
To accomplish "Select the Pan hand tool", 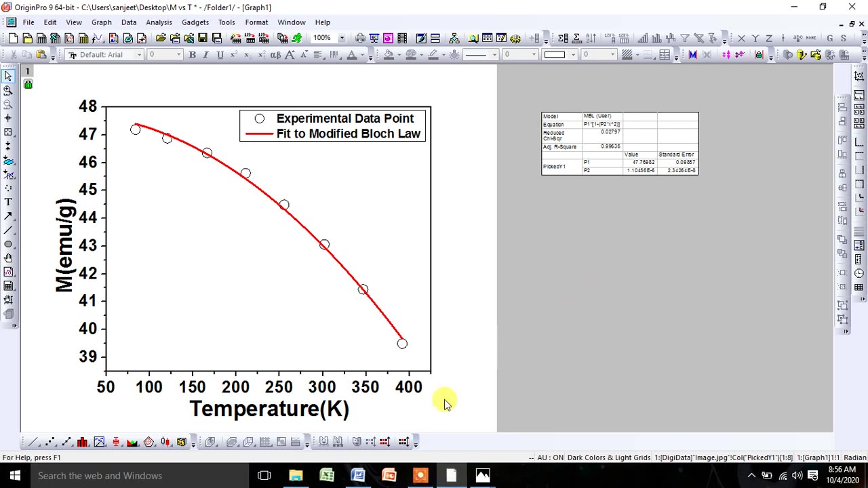I will click(x=8, y=258).
